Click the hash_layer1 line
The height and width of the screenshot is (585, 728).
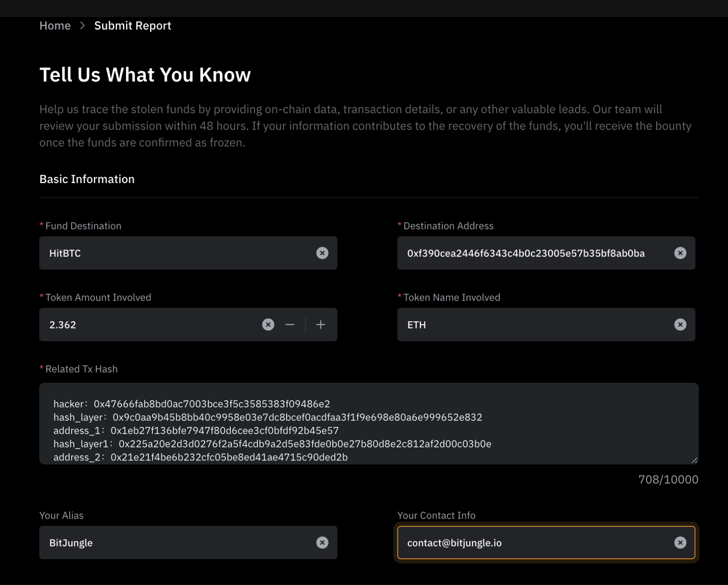(272, 444)
